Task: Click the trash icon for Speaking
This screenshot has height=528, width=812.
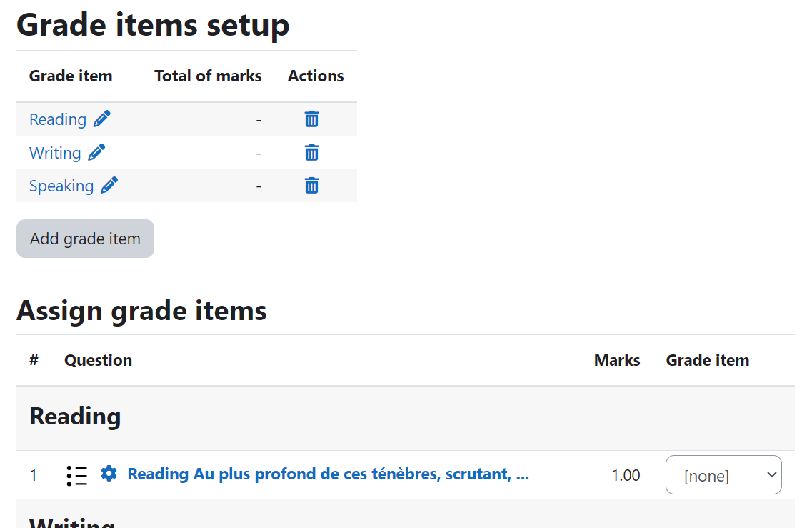Action: click(x=311, y=186)
